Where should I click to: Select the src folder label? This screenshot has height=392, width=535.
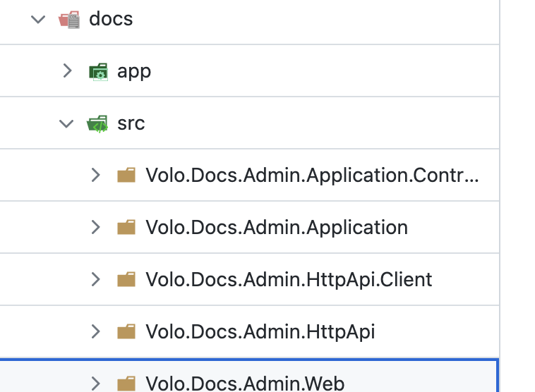[x=131, y=123]
